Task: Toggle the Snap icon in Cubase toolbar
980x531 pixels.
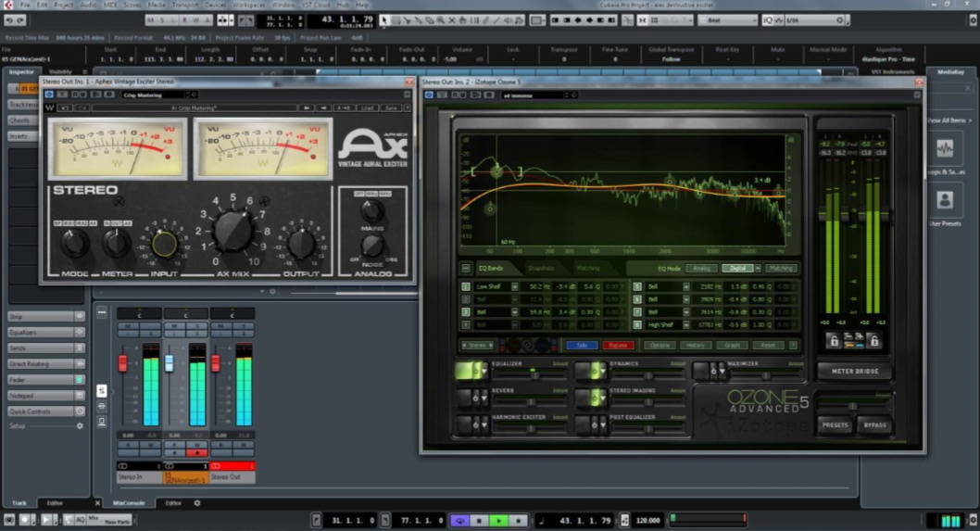Action: point(643,20)
